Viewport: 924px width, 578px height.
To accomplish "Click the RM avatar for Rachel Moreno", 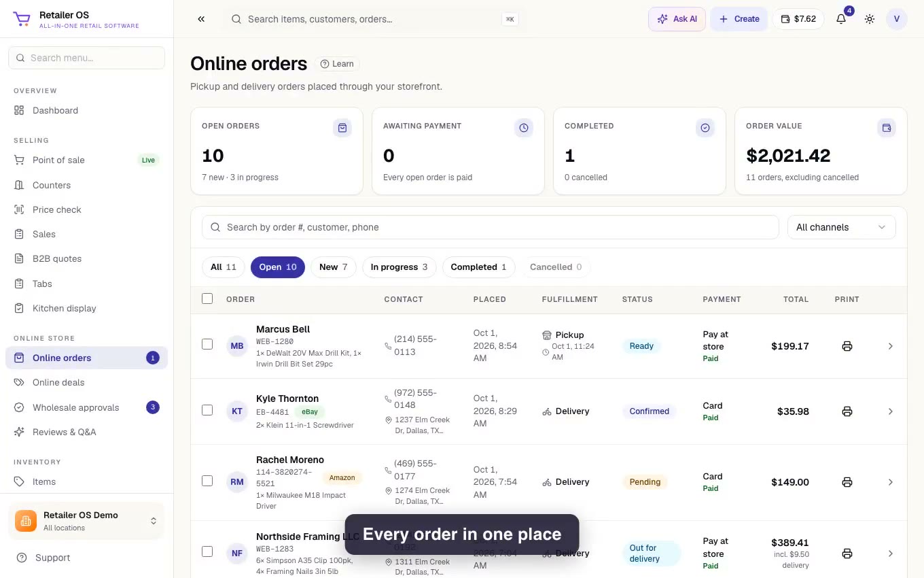I will (237, 482).
